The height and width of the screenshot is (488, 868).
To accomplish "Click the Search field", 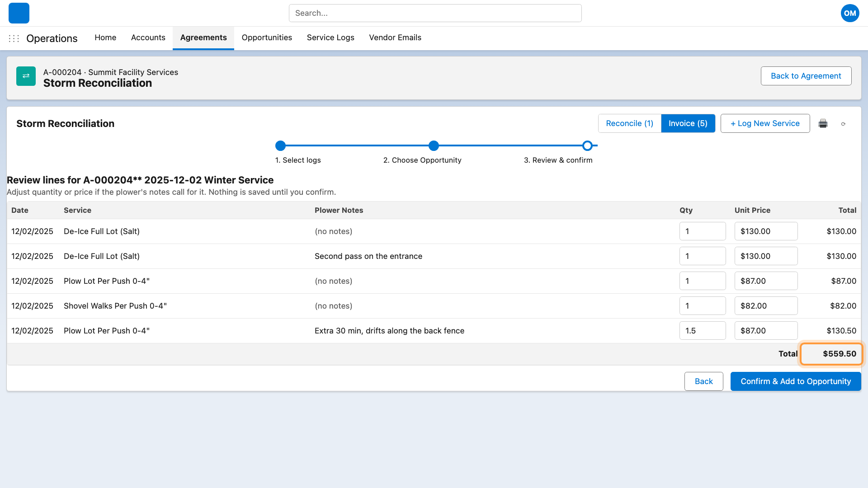I will pyautogui.click(x=435, y=13).
